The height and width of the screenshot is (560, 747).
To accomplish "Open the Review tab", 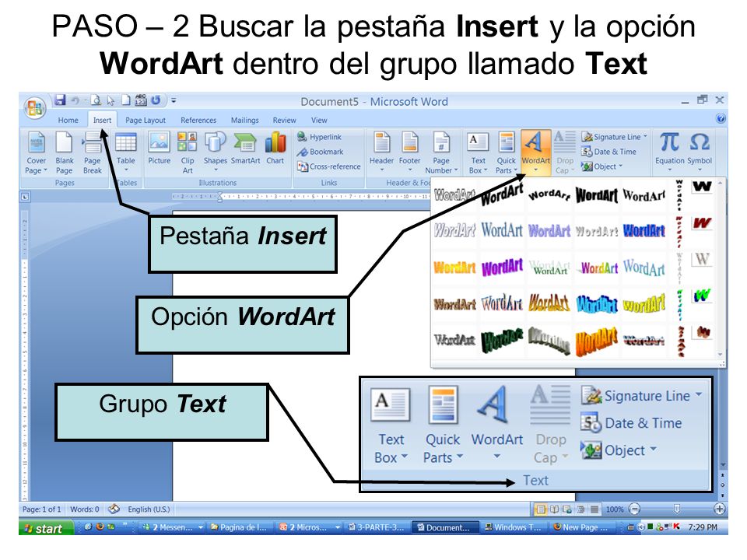I will point(285,120).
